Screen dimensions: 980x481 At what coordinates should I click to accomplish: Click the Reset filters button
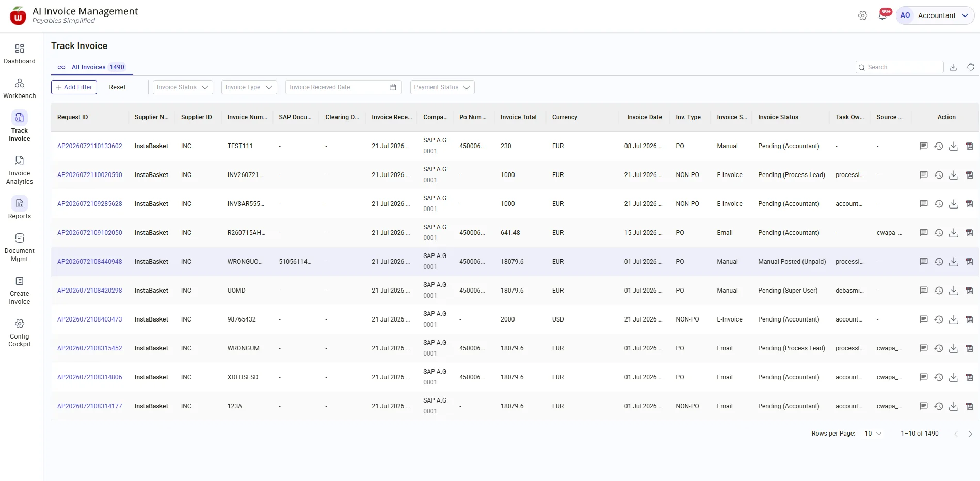pyautogui.click(x=117, y=87)
